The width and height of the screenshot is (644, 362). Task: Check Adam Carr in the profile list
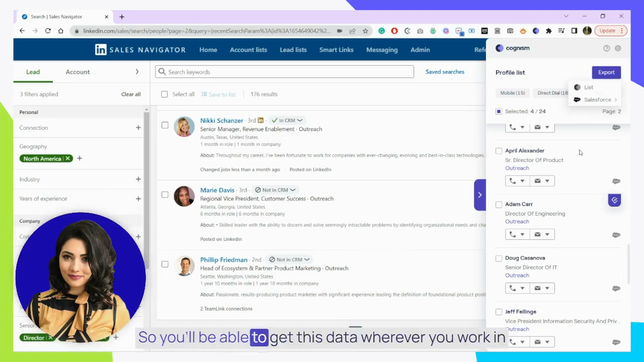point(499,205)
